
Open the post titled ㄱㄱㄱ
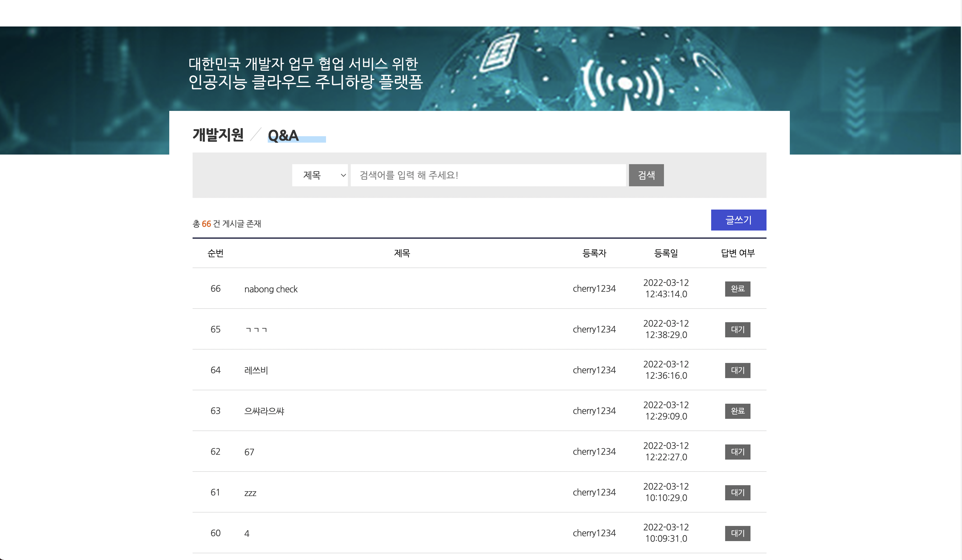[256, 329]
